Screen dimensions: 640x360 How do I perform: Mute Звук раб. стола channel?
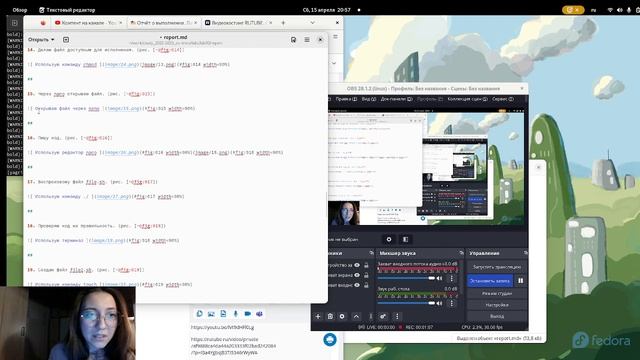440,303
